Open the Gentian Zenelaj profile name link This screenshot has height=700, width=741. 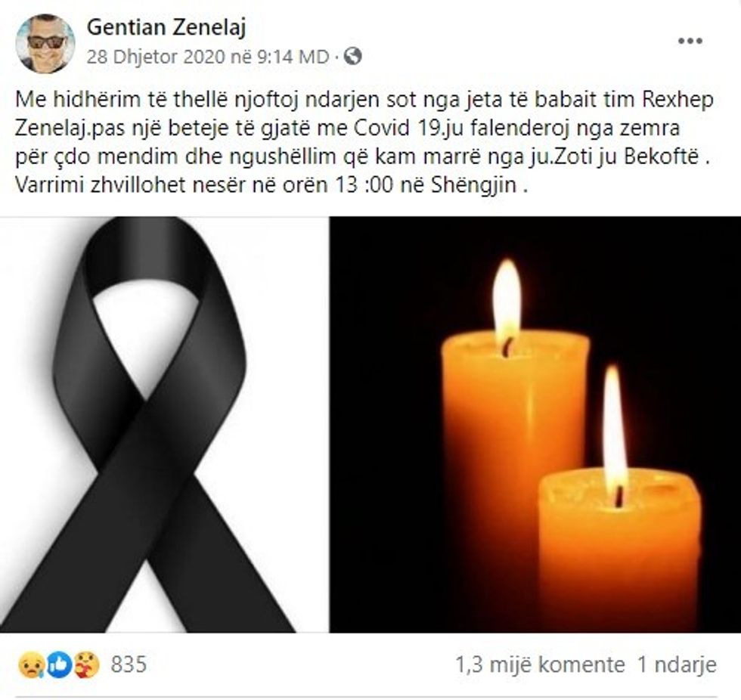[x=166, y=27]
